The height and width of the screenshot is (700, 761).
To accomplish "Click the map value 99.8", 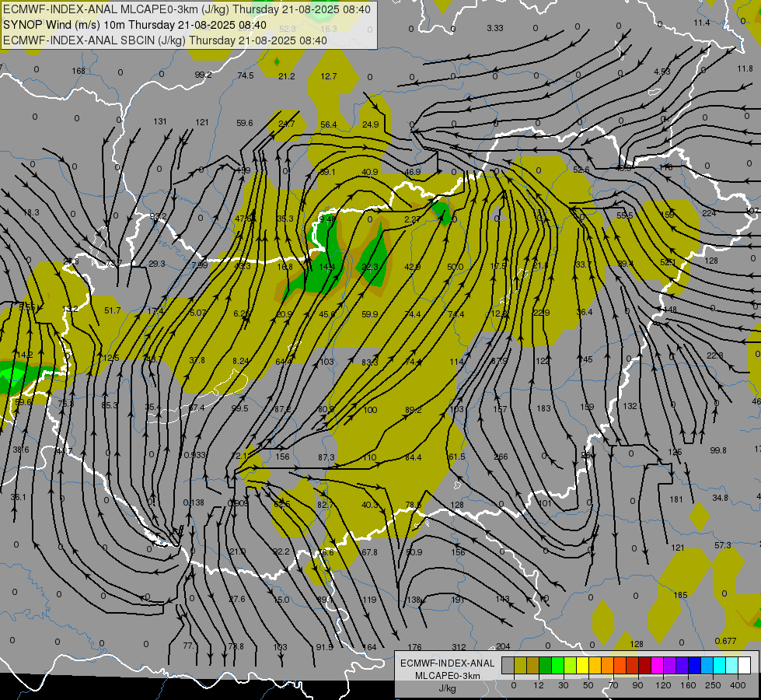I will [718, 450].
